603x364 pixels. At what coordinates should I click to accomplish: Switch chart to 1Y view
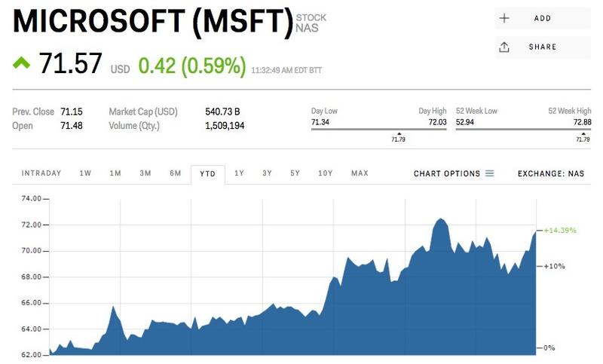click(x=239, y=173)
